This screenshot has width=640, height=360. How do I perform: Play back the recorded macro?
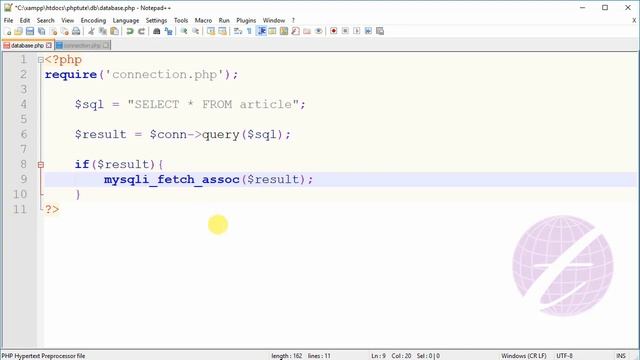coord(356,31)
